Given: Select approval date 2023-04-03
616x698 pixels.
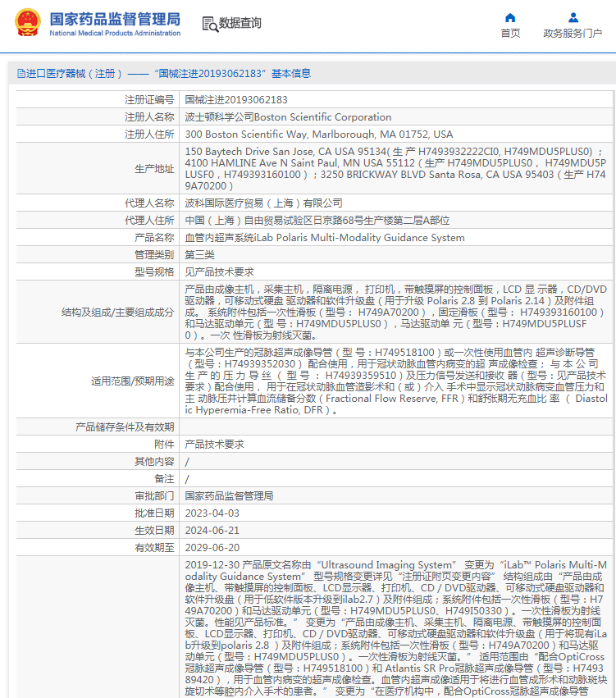Looking at the screenshot, I should 212,513.
